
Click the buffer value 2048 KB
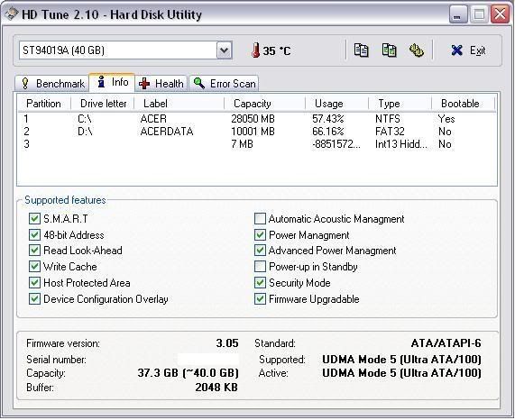pos(216,388)
